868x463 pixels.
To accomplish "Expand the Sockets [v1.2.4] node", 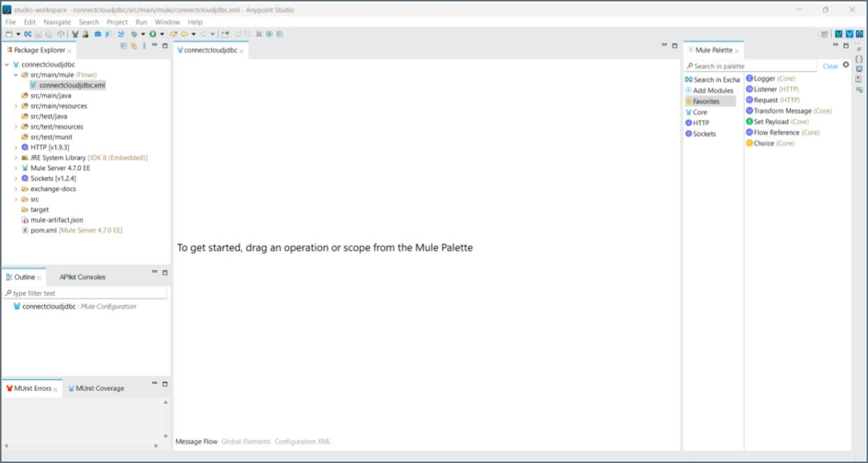I will (x=16, y=179).
